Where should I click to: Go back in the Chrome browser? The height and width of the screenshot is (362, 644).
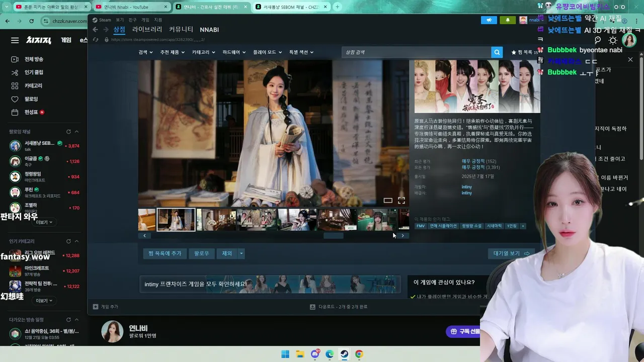7,21
